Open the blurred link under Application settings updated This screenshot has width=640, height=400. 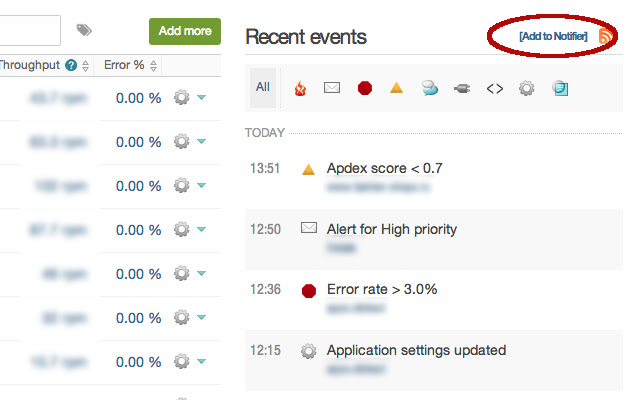point(356,369)
